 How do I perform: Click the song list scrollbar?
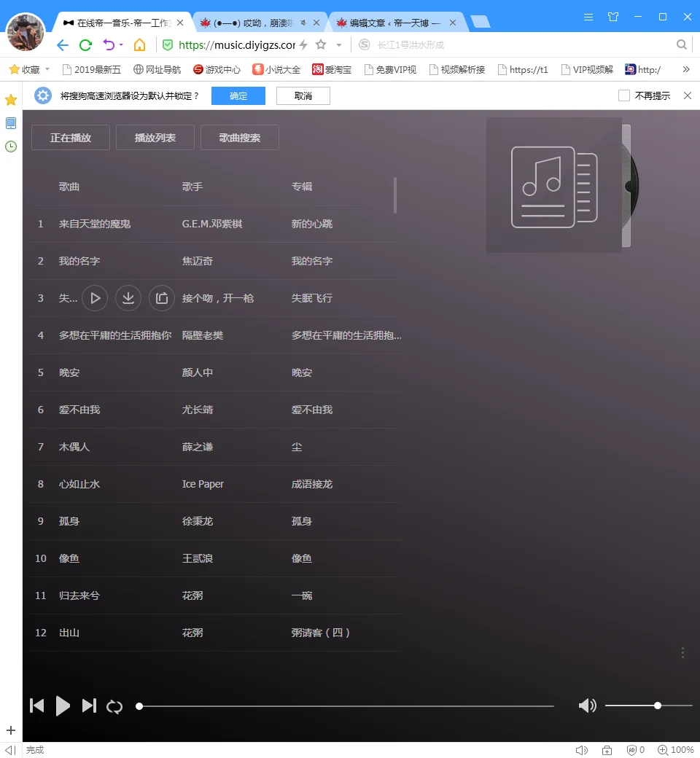pos(395,195)
